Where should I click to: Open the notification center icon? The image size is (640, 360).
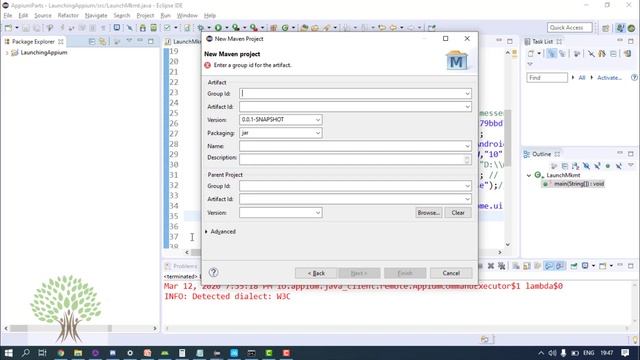click(625, 353)
